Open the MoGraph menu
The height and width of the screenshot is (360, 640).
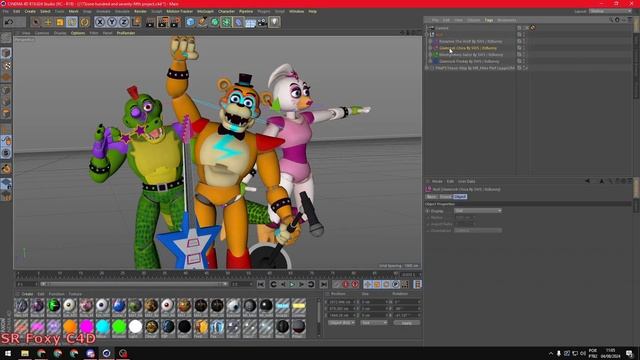(205, 11)
